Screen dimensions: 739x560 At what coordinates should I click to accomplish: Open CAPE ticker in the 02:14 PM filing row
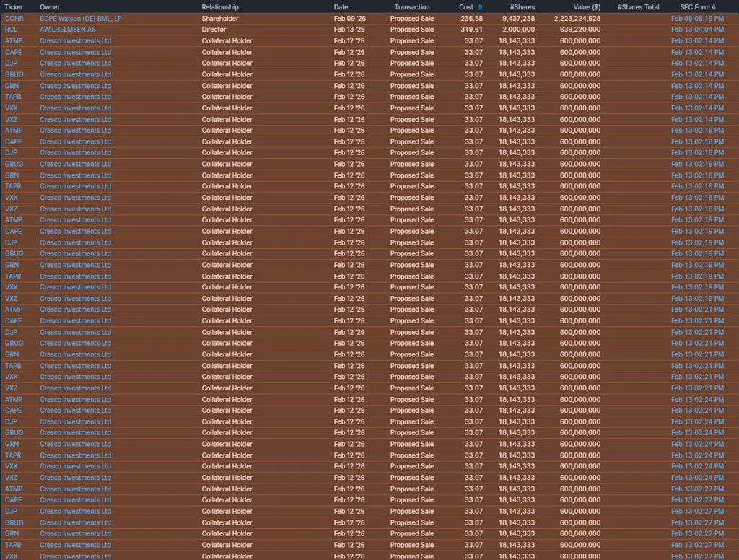point(13,53)
